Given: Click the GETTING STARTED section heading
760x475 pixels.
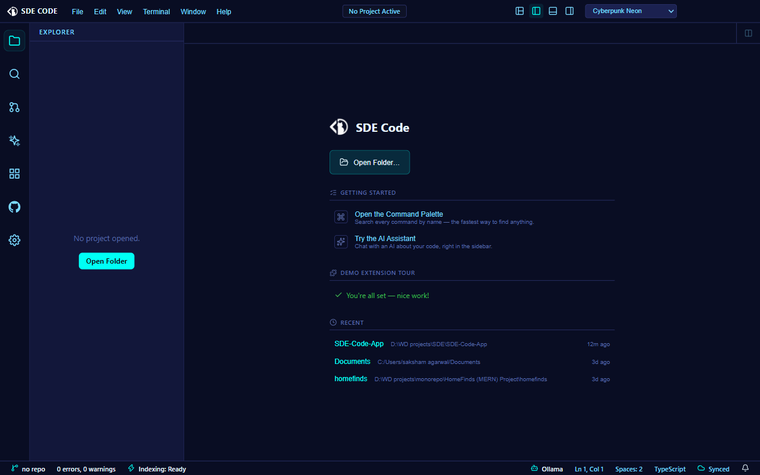Looking at the screenshot, I should click(x=368, y=192).
